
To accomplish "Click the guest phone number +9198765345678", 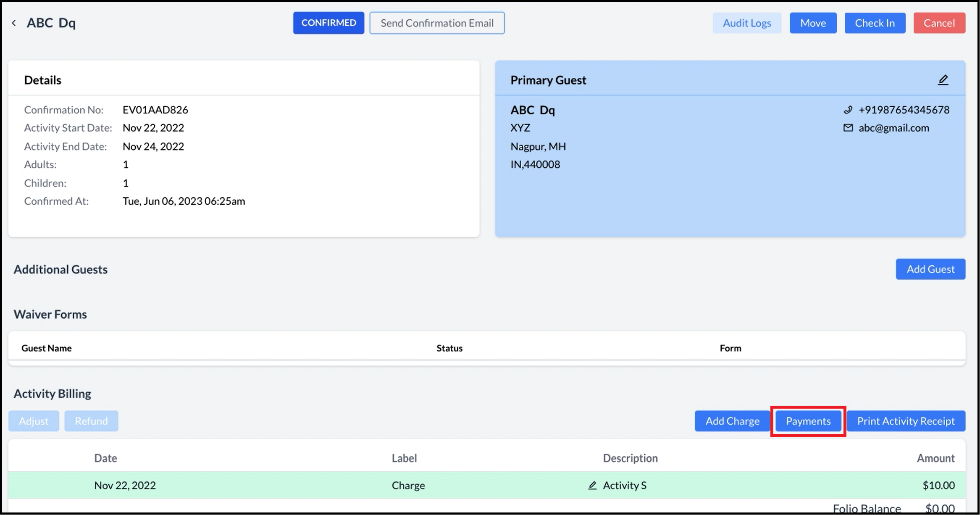I will 904,110.
